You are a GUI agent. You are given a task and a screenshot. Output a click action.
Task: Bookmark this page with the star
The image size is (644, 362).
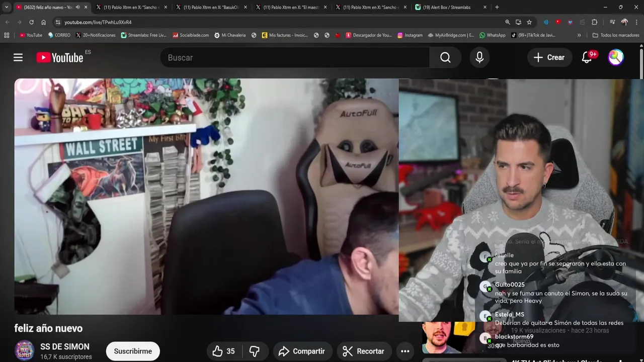click(529, 22)
